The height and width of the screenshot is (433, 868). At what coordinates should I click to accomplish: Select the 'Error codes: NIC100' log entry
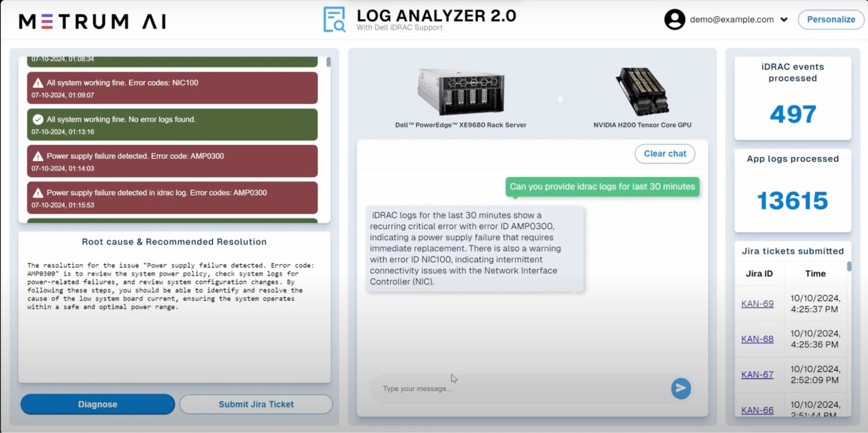172,88
